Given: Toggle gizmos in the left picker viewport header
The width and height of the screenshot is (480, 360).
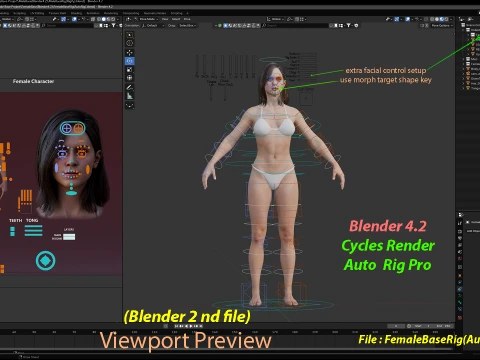Looking at the screenshot, I should point(63,19).
